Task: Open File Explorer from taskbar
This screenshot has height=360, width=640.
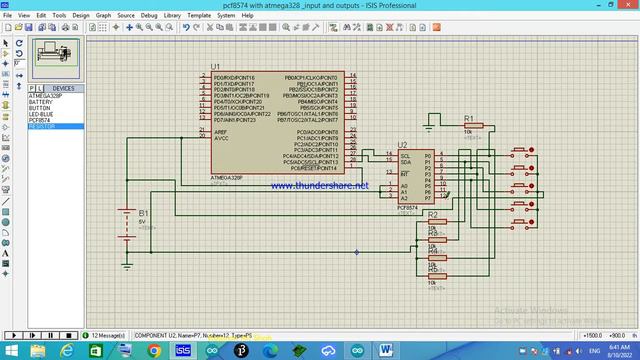Action: point(38,351)
